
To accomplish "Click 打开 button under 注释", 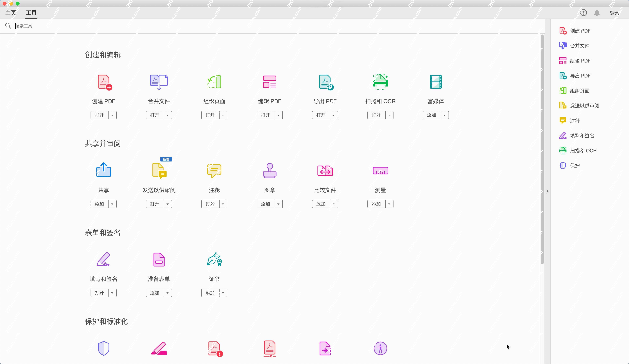I will click(x=210, y=204).
